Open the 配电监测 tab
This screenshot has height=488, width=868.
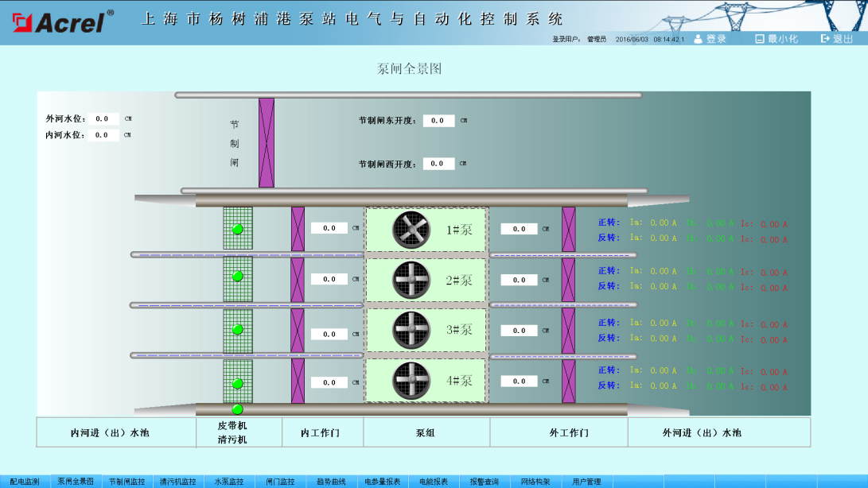pos(25,482)
